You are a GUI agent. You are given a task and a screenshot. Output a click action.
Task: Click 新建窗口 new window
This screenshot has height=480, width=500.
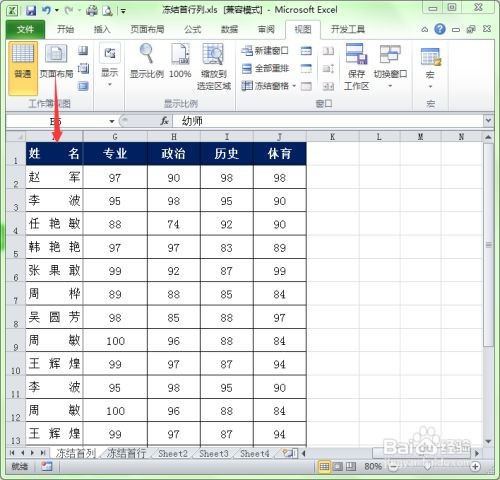coord(265,51)
